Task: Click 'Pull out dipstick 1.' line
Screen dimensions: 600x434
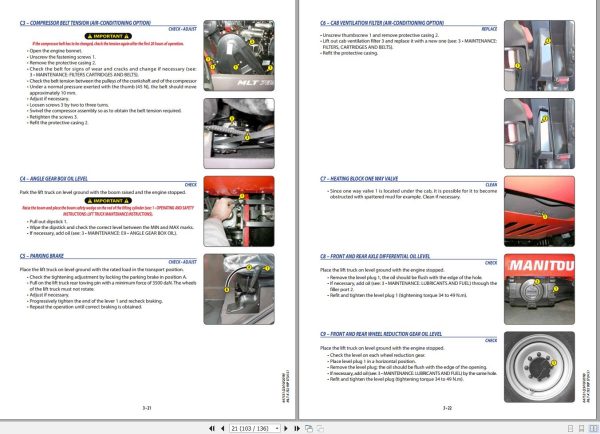Action: [x=48, y=222]
